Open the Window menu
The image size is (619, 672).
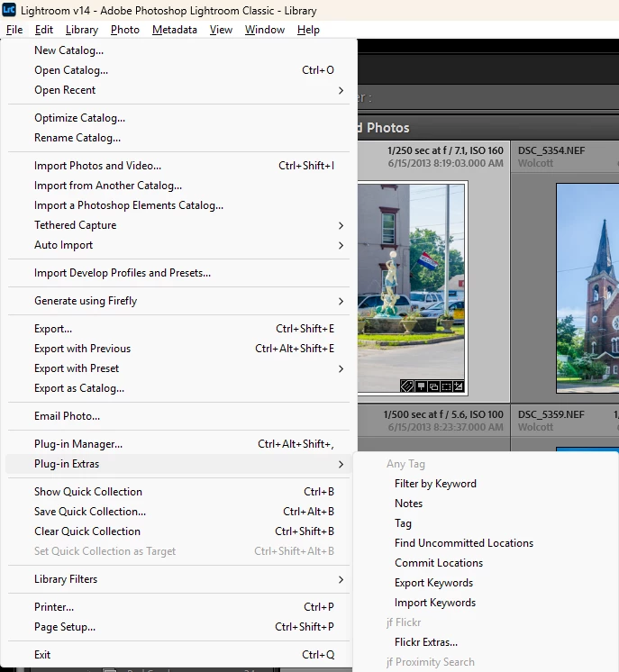coord(265,30)
